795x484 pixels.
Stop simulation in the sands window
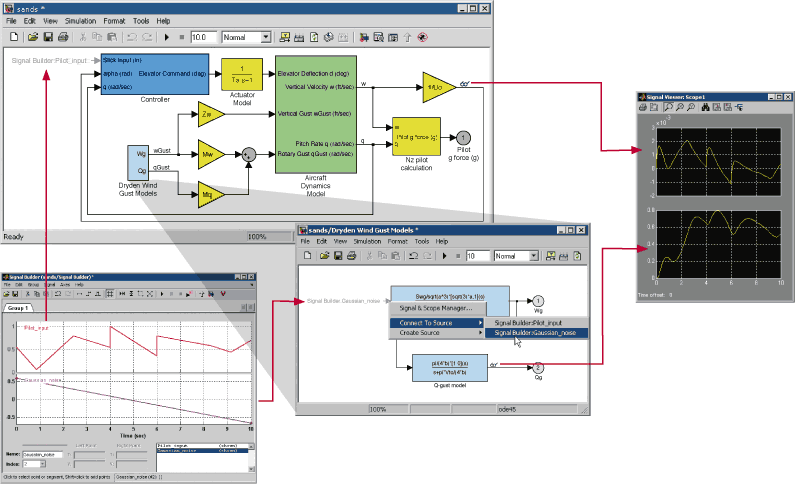182,37
